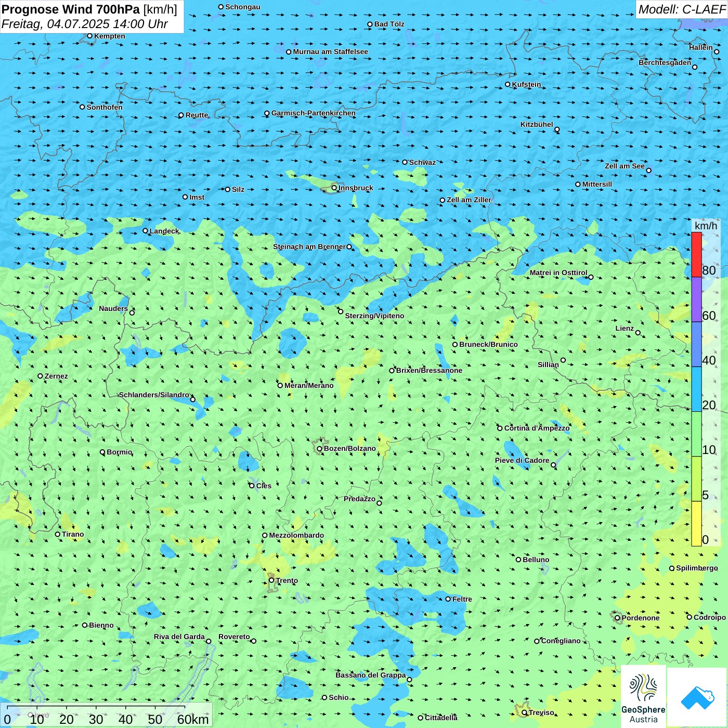Choose the green 10–20 legend segment
Viewport: 728px width, 728px height.
pyautogui.click(x=696, y=434)
